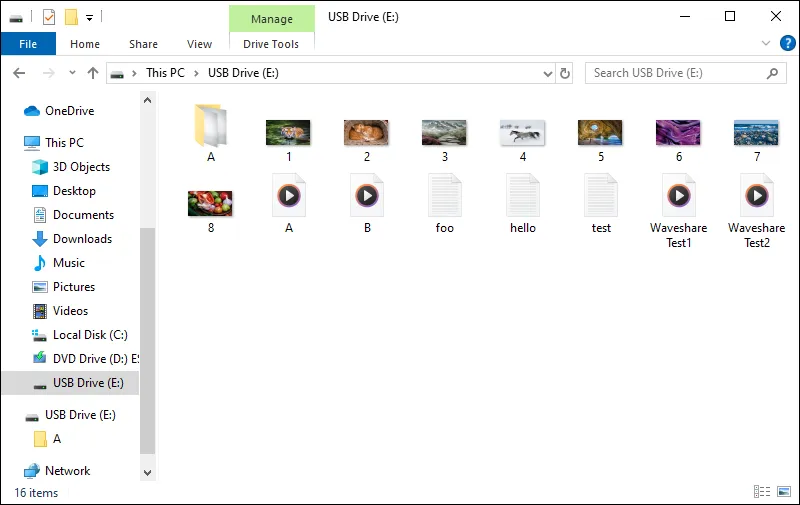Click the New Folder icon in title bar
Viewport: 800px width, 505px height.
[x=71, y=17]
